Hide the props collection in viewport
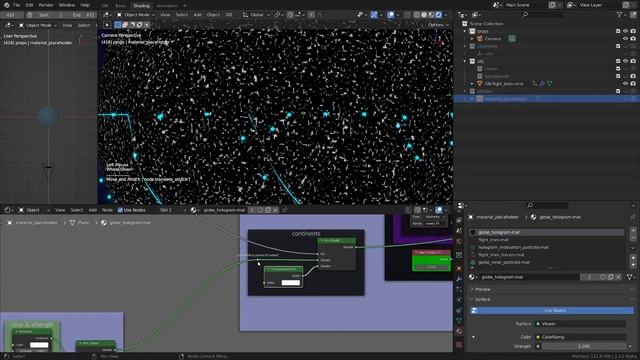 (x=625, y=31)
